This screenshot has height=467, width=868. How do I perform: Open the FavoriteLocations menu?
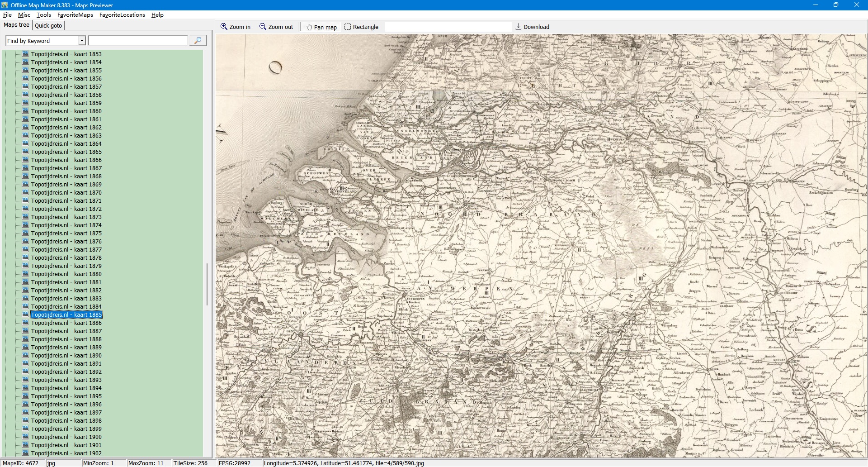click(122, 15)
